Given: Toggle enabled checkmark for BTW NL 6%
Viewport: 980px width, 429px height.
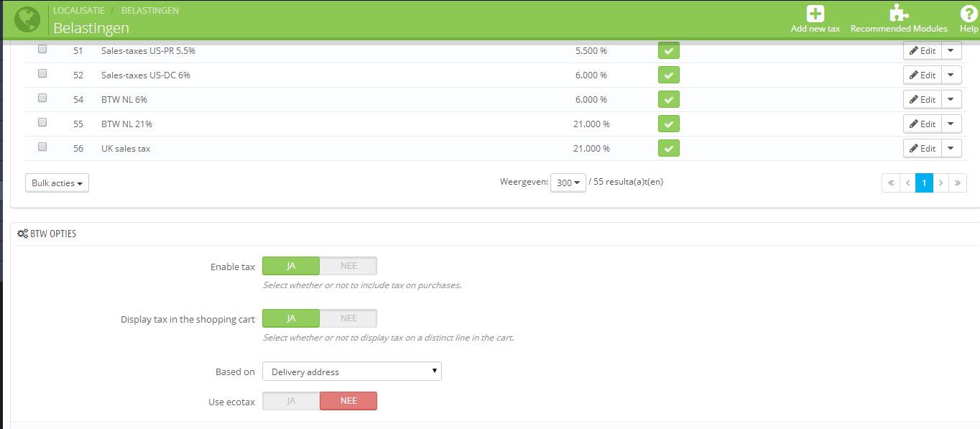Looking at the screenshot, I should (x=668, y=100).
